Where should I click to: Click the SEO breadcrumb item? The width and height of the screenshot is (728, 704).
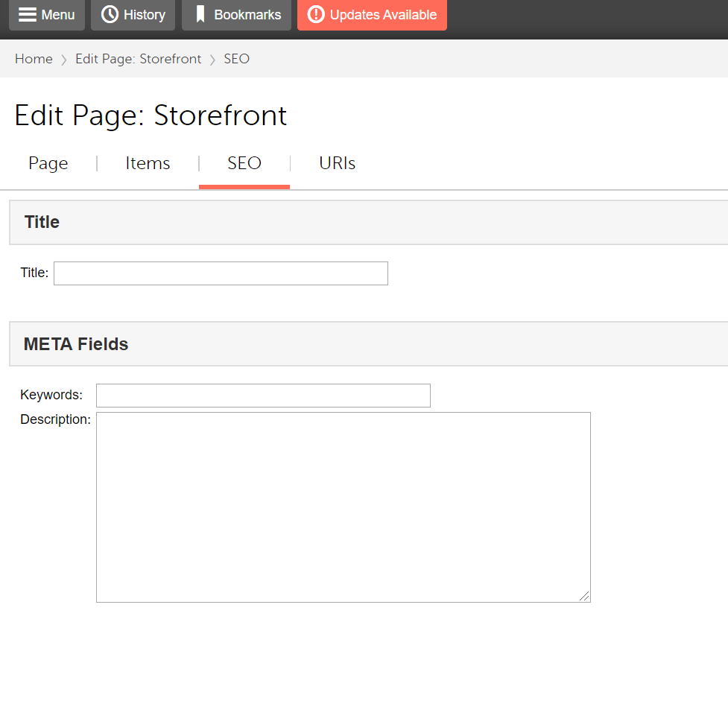[236, 59]
